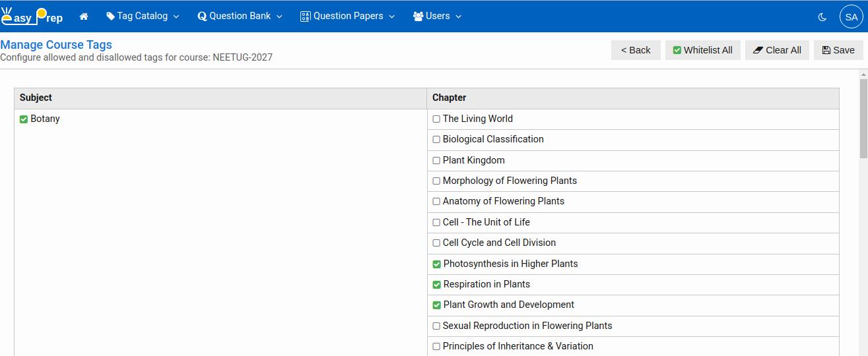
Task: Click the eraser icon on Clear All
Action: click(x=758, y=50)
